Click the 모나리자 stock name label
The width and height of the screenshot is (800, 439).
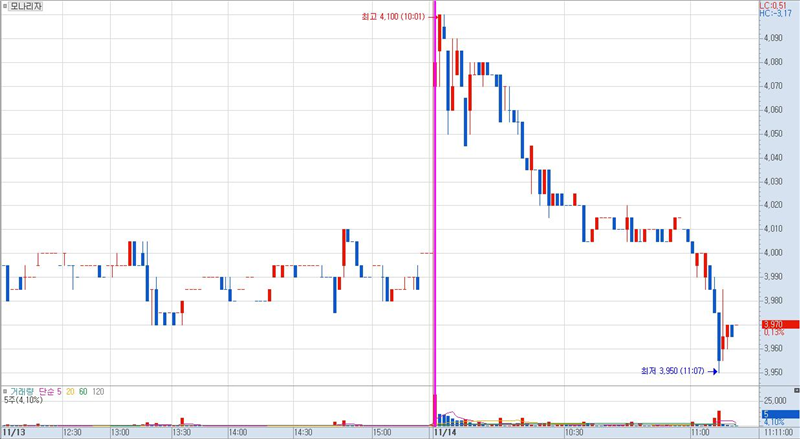25,6
